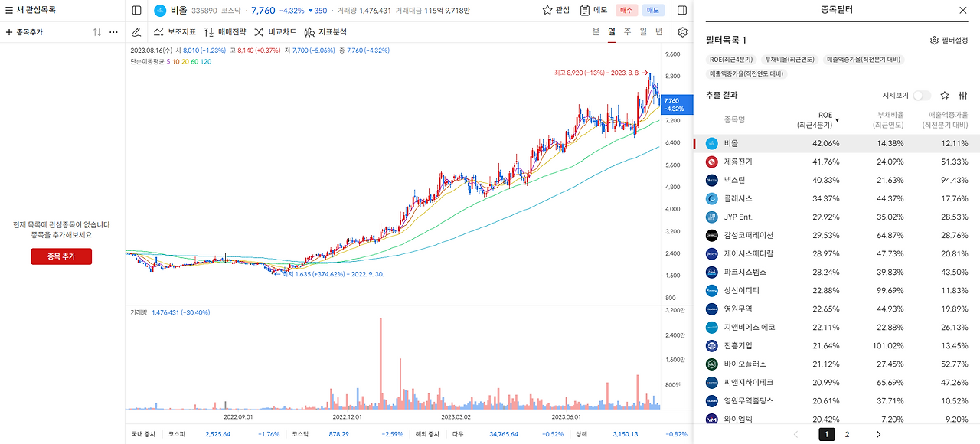
Task: Switch chart to 년 yearly interval
Action: point(658,32)
